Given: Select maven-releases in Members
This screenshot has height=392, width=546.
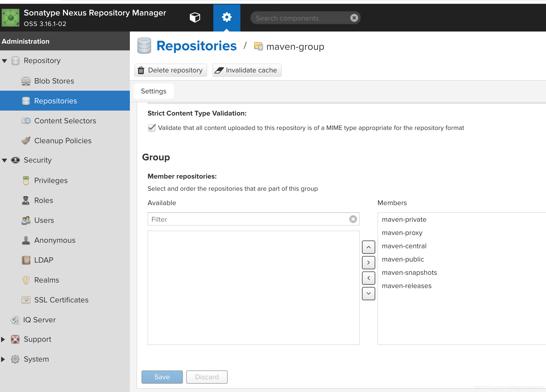Looking at the screenshot, I should [461, 286].
